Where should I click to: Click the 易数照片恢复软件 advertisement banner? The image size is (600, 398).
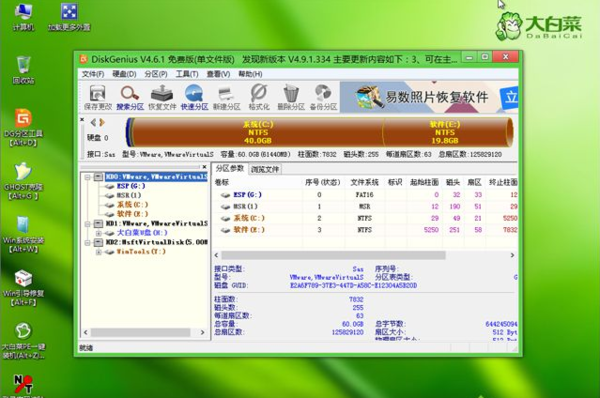pyautogui.click(x=429, y=97)
